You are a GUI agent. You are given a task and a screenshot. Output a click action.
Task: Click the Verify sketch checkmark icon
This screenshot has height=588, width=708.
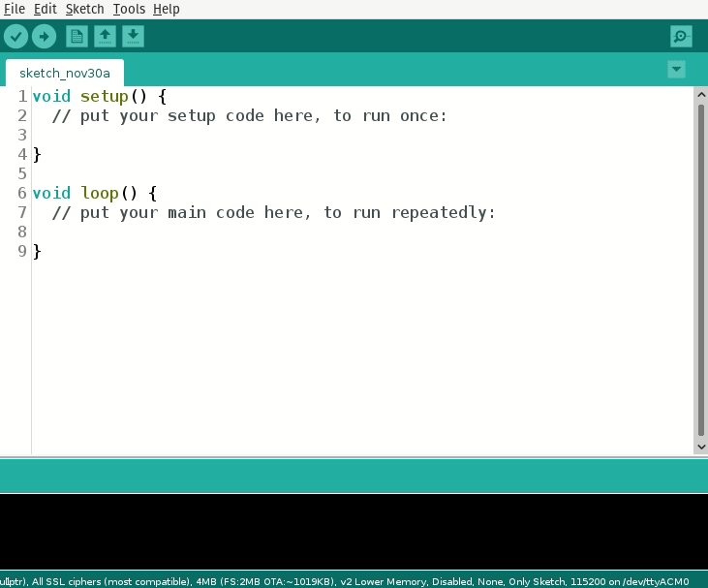click(x=15, y=37)
